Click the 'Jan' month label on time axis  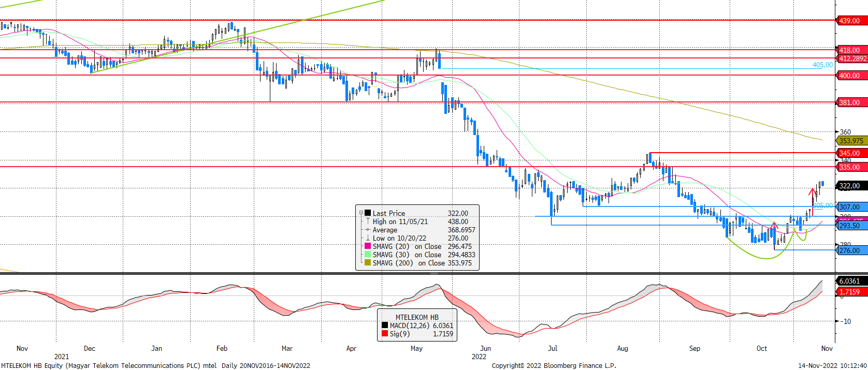(x=156, y=348)
